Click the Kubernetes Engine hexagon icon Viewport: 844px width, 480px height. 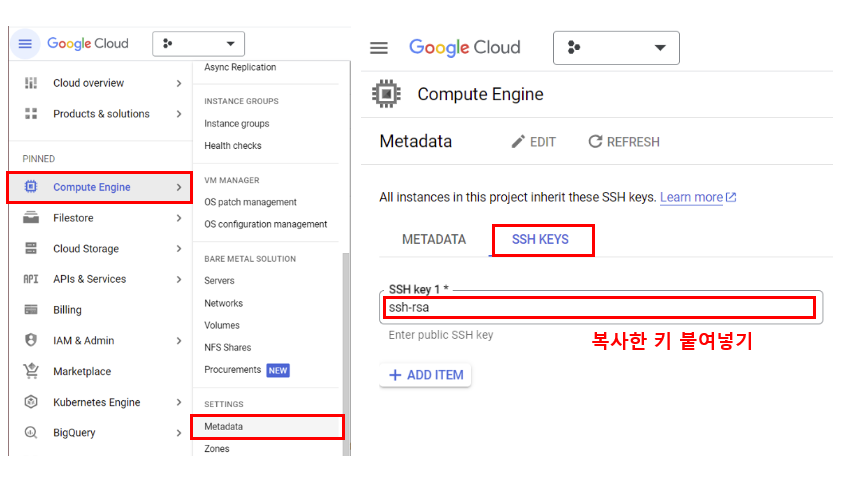[x=31, y=402]
